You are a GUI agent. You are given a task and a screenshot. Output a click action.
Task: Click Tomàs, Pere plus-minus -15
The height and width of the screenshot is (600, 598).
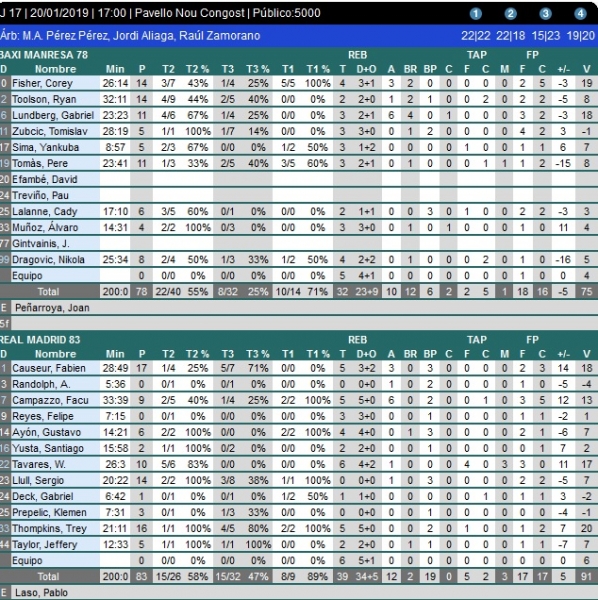[564, 164]
